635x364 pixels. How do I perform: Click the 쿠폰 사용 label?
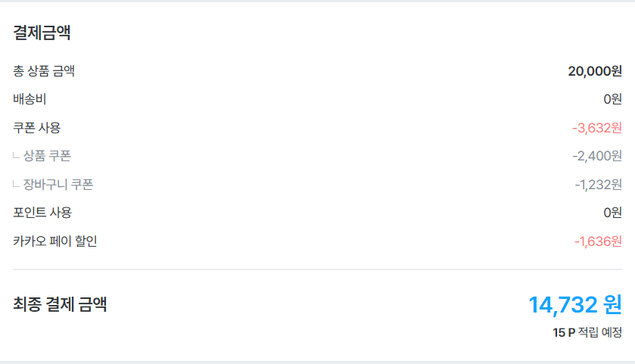tap(37, 127)
